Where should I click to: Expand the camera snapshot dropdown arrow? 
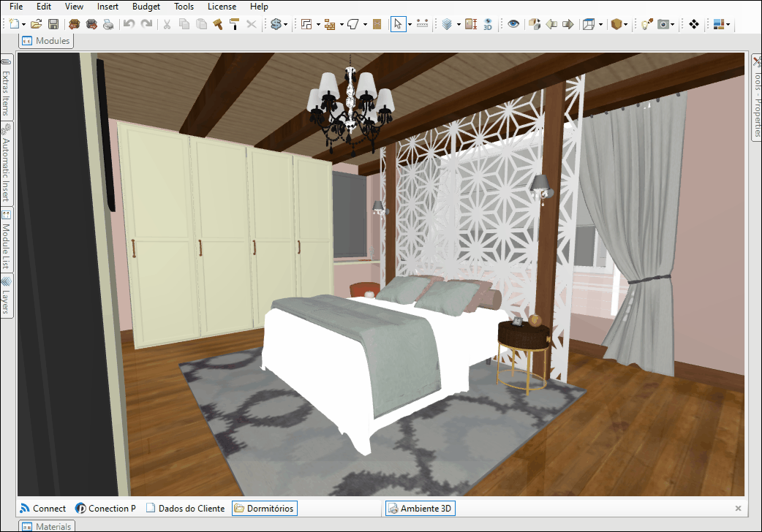[673, 24]
